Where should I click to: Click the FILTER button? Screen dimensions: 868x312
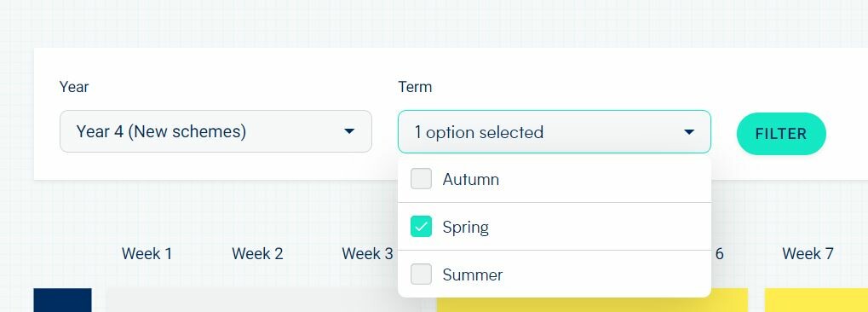pyautogui.click(x=781, y=134)
